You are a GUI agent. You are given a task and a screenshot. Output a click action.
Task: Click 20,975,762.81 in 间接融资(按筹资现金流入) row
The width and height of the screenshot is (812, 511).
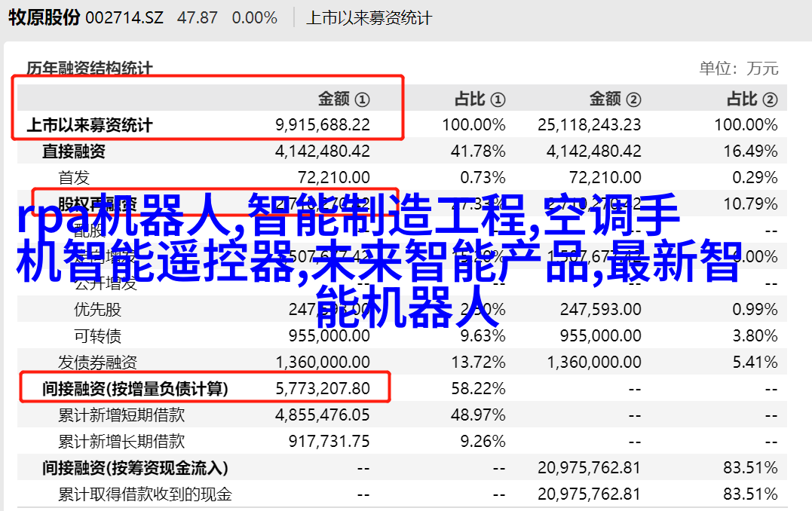point(590,468)
